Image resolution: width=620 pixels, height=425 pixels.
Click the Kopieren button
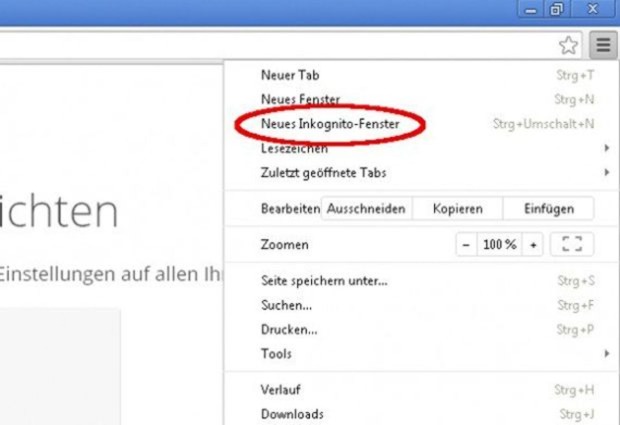457,208
